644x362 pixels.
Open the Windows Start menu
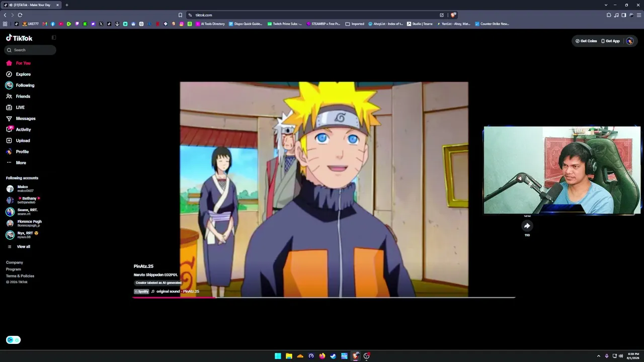(278, 356)
